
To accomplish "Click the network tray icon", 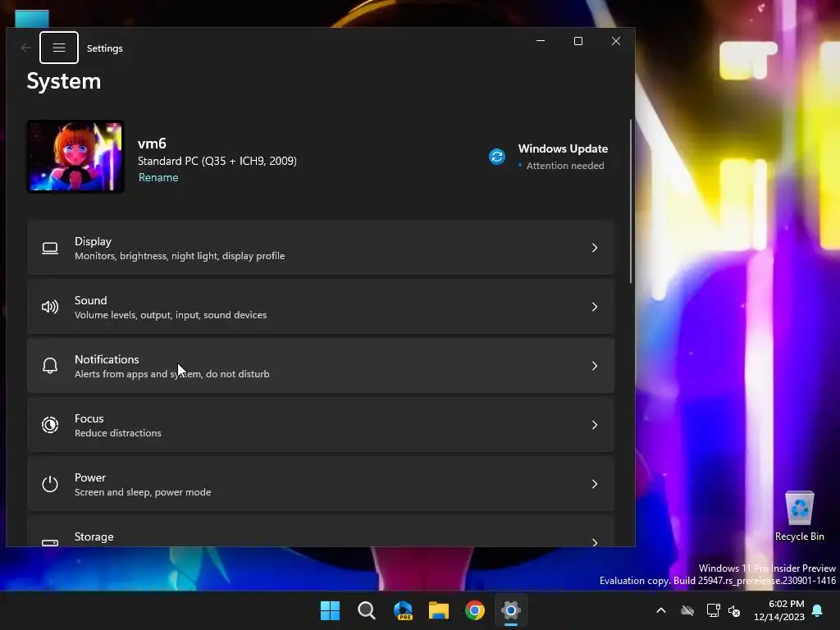I will [x=713, y=610].
